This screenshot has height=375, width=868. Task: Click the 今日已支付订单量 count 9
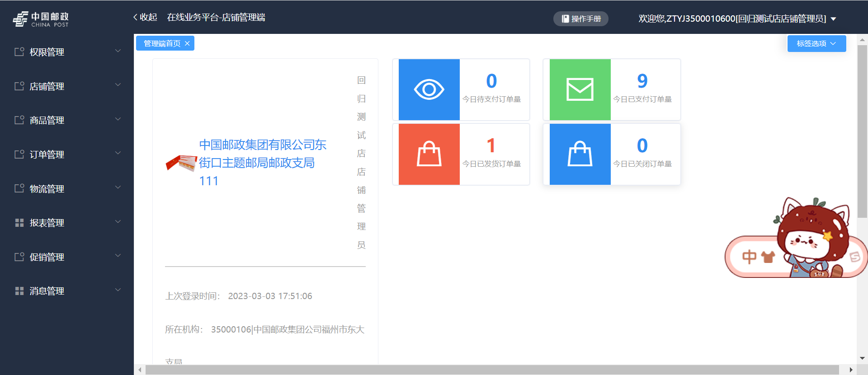[642, 81]
